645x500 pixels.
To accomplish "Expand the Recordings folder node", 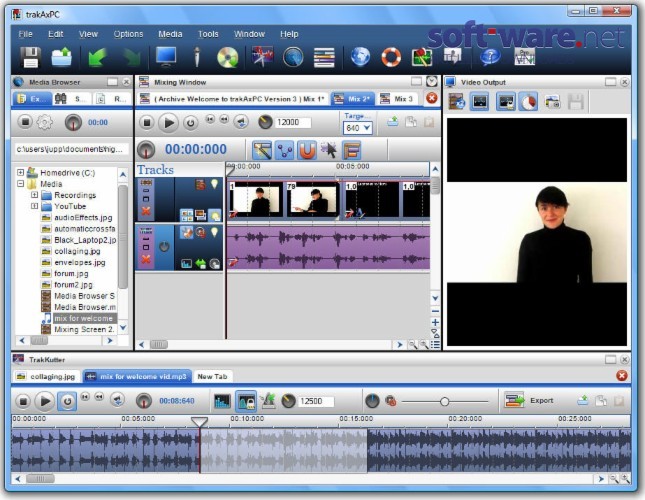I will pos(35,195).
